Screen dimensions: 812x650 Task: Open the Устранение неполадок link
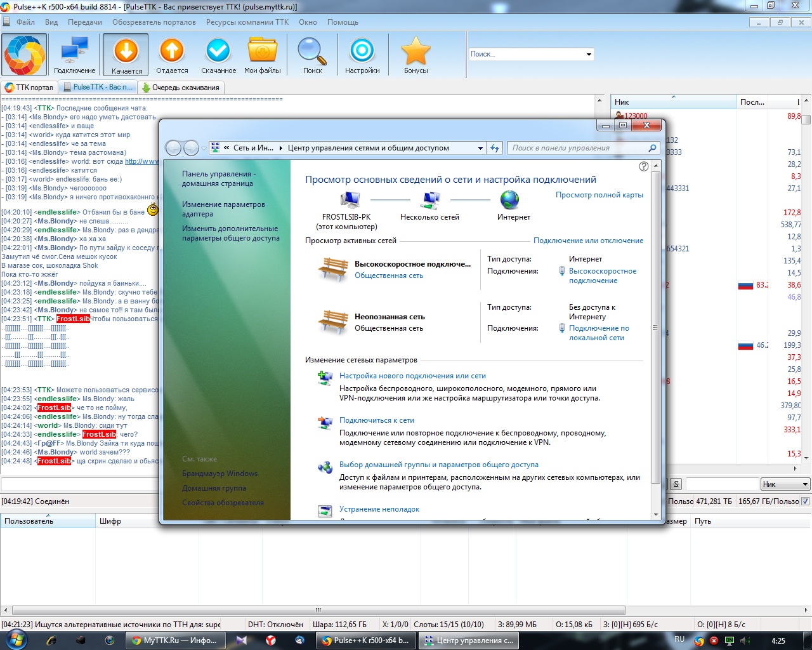pyautogui.click(x=379, y=509)
